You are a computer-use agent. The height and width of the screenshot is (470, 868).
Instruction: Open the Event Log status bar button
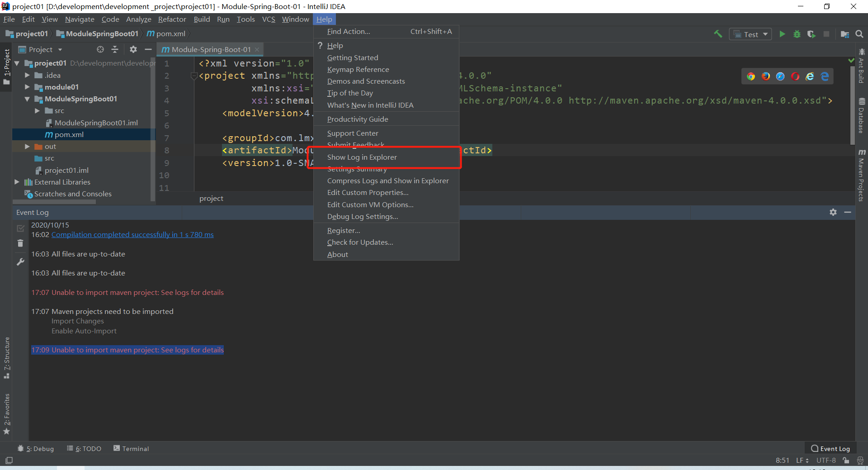830,449
